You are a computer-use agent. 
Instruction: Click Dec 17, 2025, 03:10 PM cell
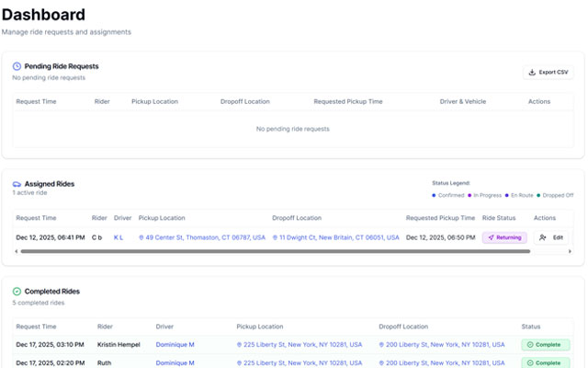[50, 344]
